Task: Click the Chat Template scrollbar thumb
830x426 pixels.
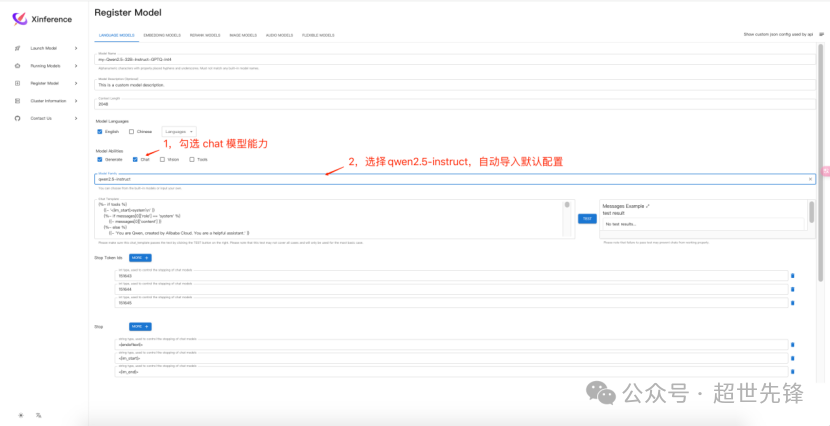Action: pos(567,205)
